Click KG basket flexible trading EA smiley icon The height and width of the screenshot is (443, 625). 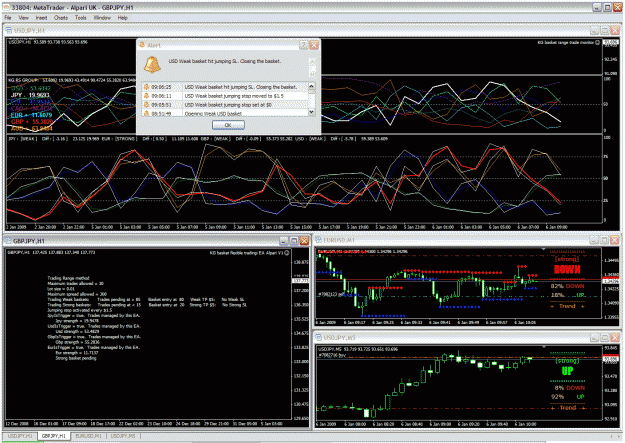pyautogui.click(x=287, y=252)
